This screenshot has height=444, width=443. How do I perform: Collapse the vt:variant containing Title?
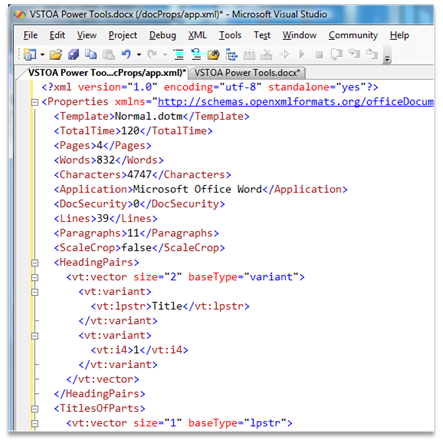35,292
